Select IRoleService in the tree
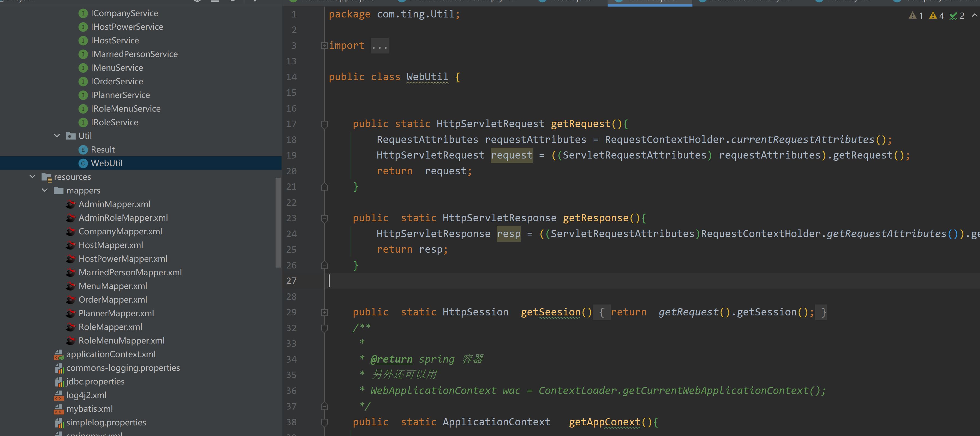 pos(114,123)
